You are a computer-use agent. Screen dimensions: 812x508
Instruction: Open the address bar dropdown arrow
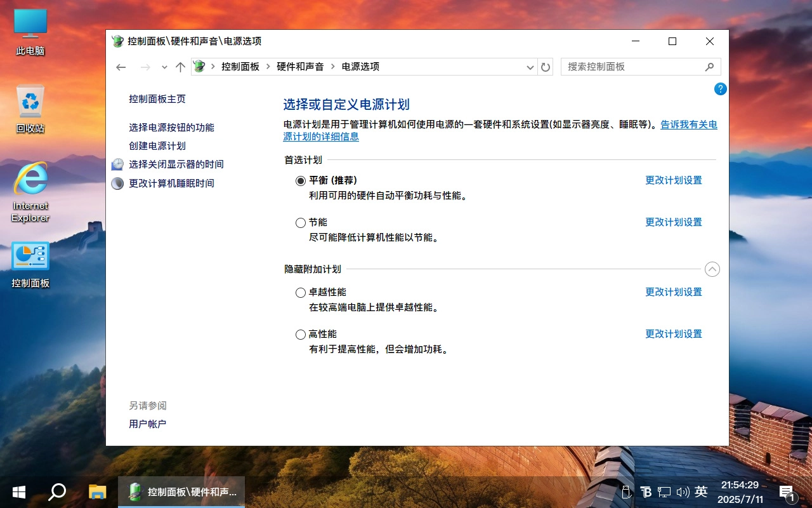(x=530, y=66)
